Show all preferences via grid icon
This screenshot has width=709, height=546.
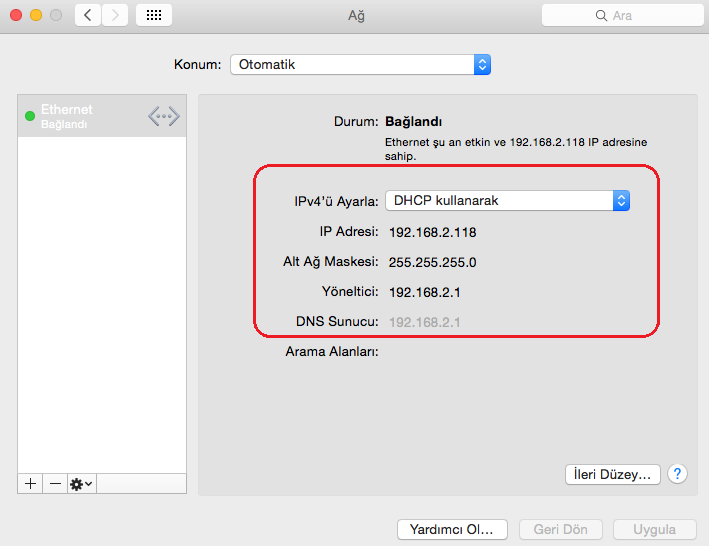pos(153,15)
